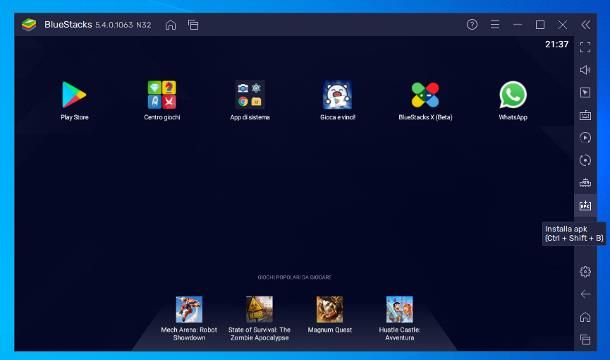Click BlueStacks 5.4.0.1063 N32 title text
The height and width of the screenshot is (360, 610).
(98, 25)
